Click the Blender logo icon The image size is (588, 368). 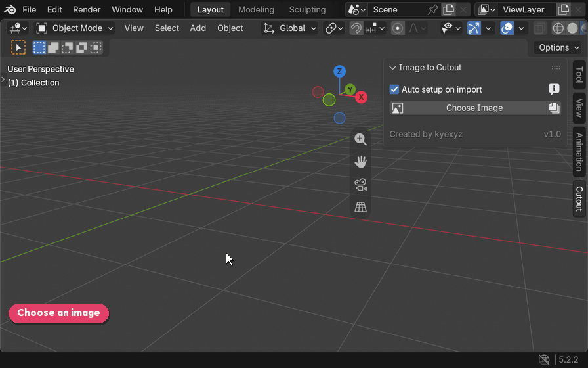pos(10,9)
